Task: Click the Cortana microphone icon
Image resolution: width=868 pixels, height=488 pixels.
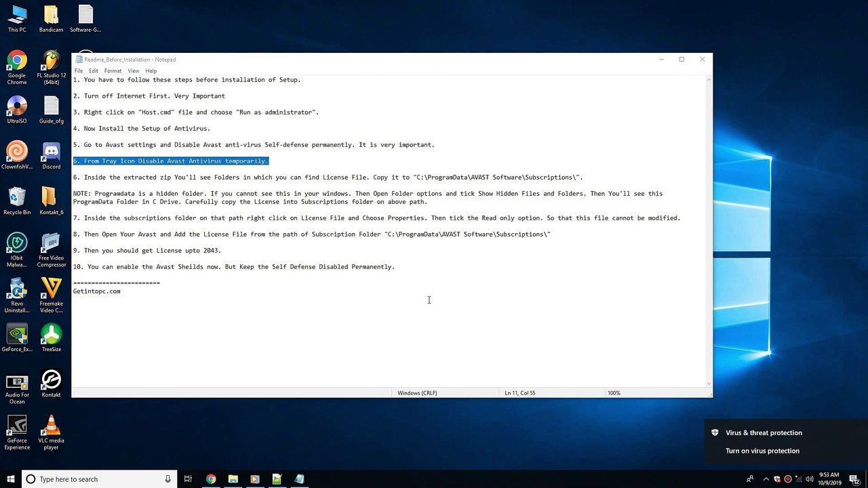Action: pos(168,479)
